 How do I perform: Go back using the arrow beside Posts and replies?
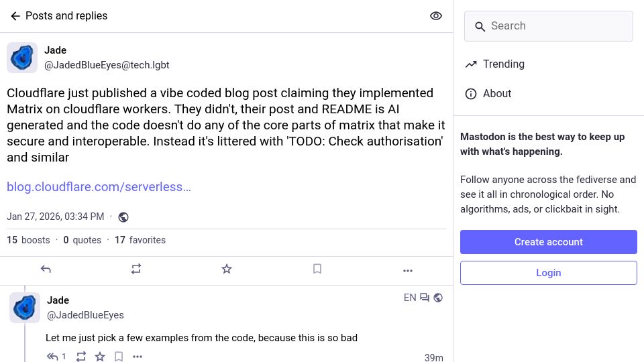click(x=15, y=16)
